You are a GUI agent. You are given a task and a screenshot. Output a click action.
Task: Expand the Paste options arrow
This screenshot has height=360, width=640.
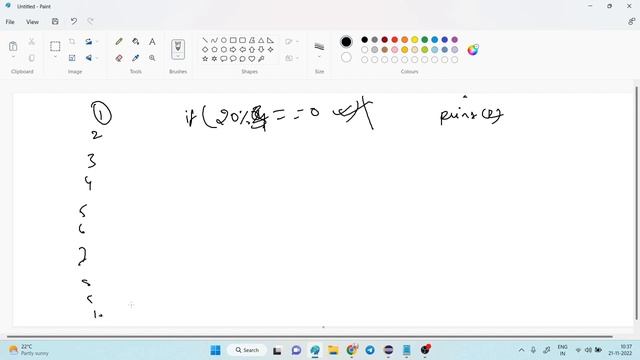click(x=13, y=57)
